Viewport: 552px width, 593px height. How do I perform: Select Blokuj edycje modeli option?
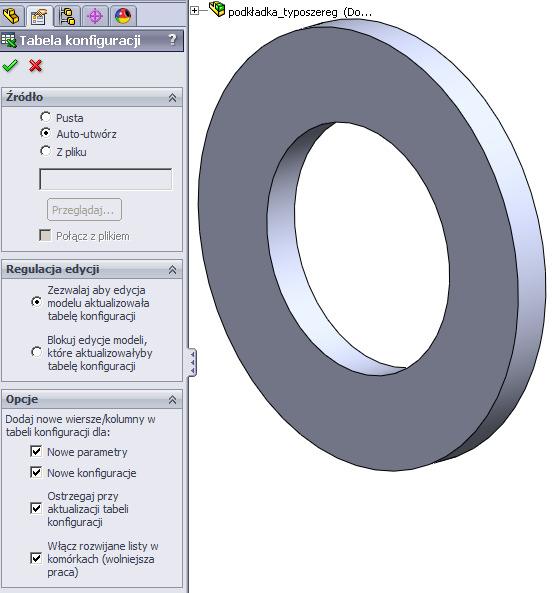(x=37, y=352)
